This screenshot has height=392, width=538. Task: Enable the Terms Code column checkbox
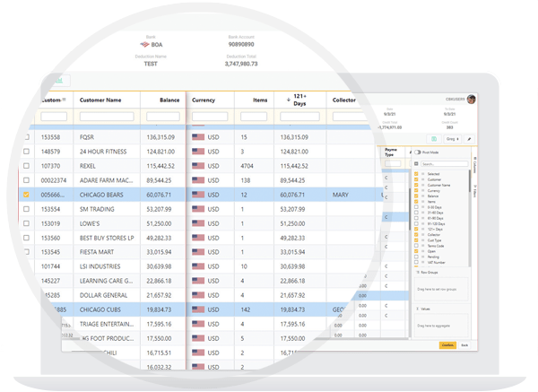tap(416, 246)
